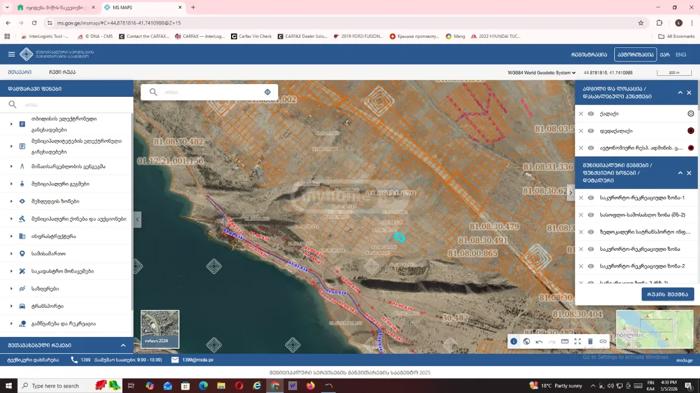700x393 pixels.
Task: Click the blue button at the bottom of the layers panel
Action: (668, 294)
